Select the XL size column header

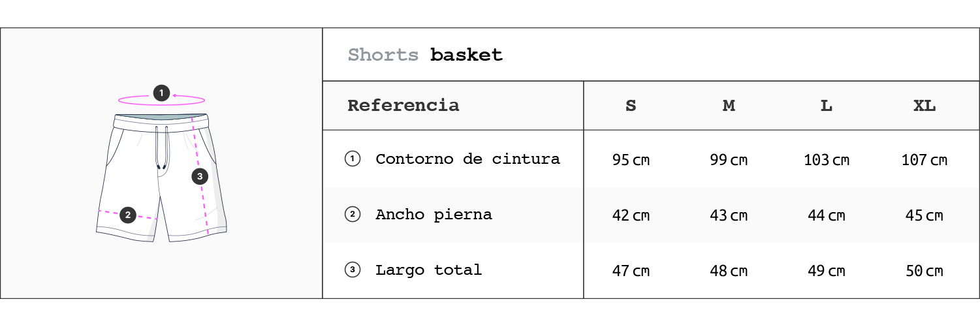(x=925, y=106)
